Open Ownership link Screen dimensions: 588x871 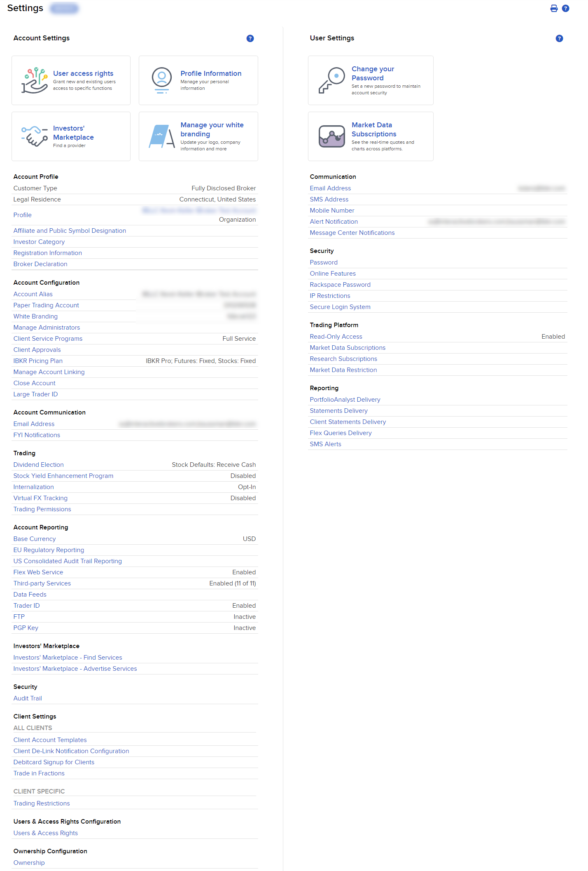29,863
